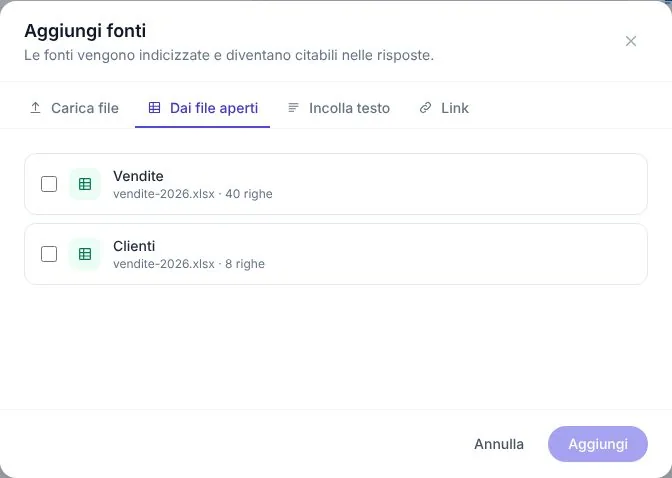Click the Vendite sheet title
The height and width of the screenshot is (478, 672).
point(138,176)
